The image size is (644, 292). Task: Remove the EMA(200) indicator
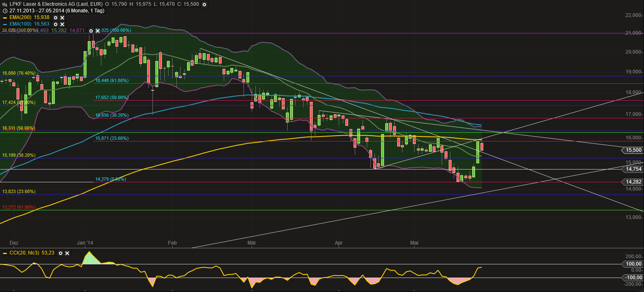(x=62, y=18)
